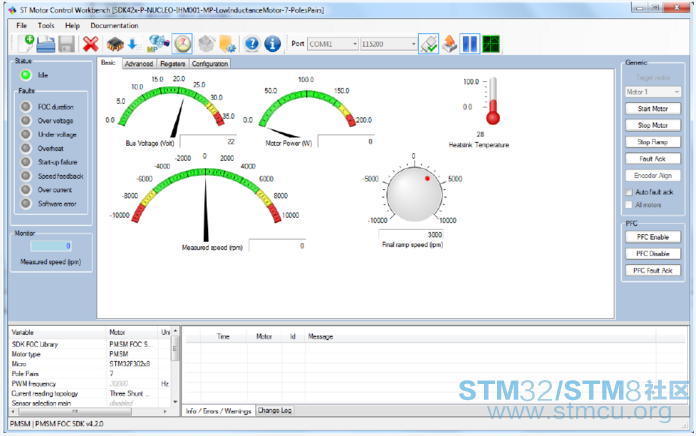Switch to the Change Log tab
The height and width of the screenshot is (436, 696).
275,410
